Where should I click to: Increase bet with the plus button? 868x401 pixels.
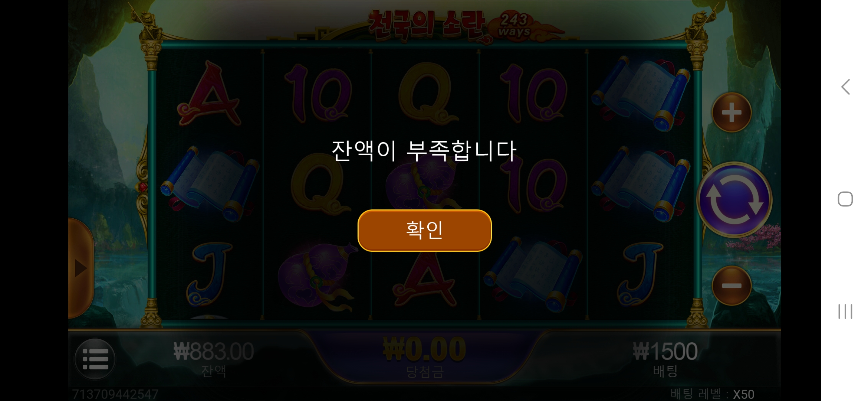[731, 112]
